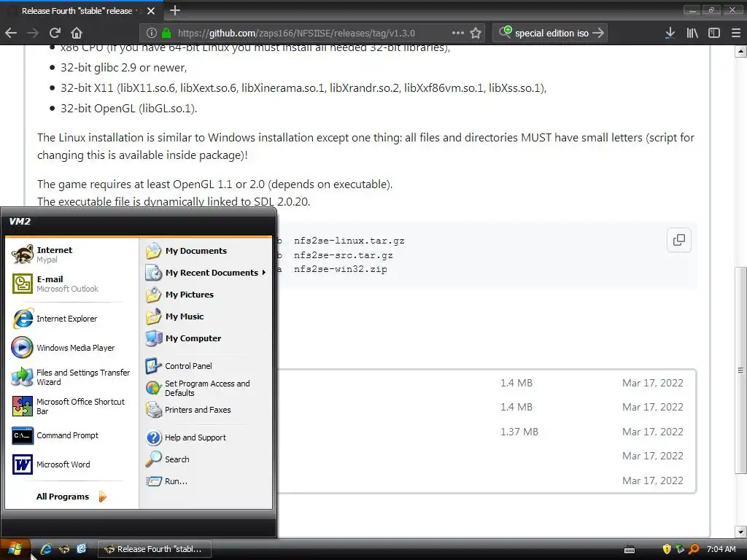747x560 pixels.
Task: Click scrollbar down arrow
Action: click(x=740, y=532)
